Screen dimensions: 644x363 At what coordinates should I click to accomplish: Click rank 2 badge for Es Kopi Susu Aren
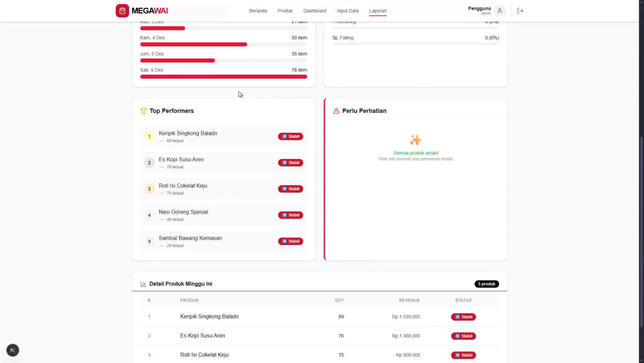(149, 162)
